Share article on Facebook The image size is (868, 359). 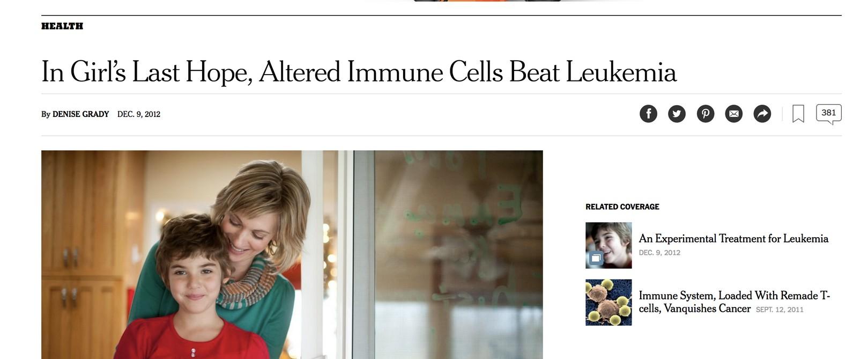click(648, 114)
